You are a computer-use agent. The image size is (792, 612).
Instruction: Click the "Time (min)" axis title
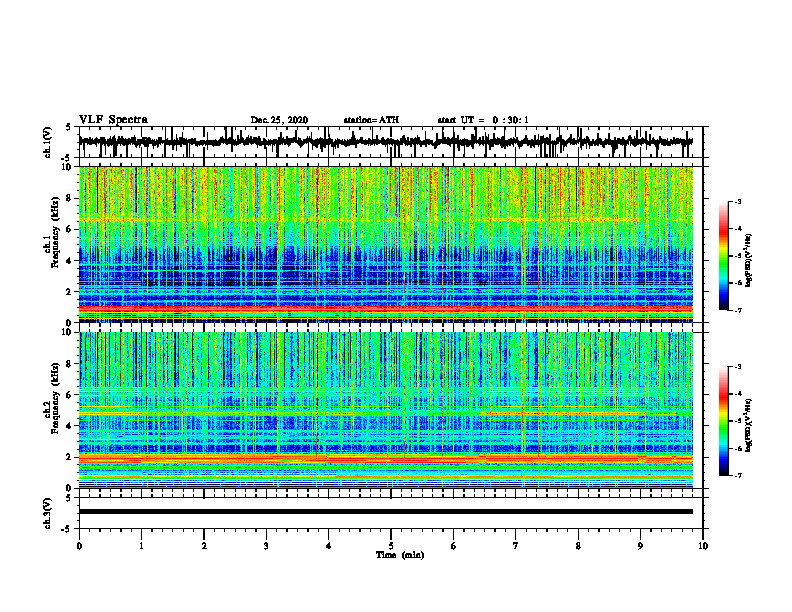tap(400, 555)
